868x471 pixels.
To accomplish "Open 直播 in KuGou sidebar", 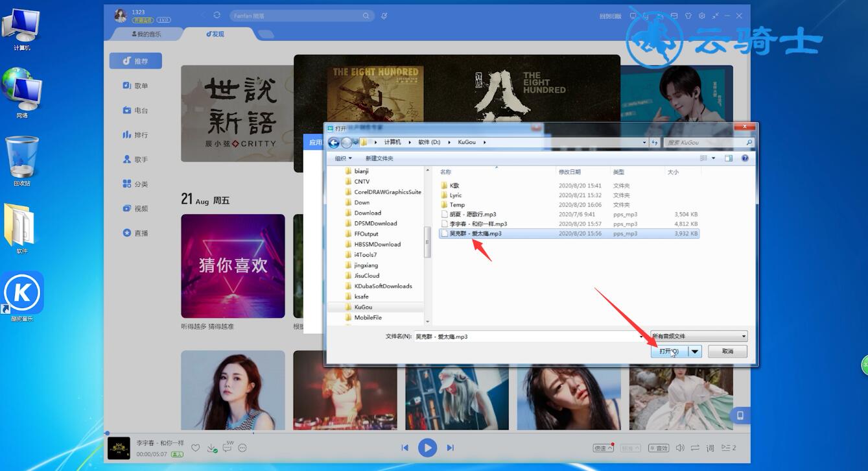I will coord(135,233).
